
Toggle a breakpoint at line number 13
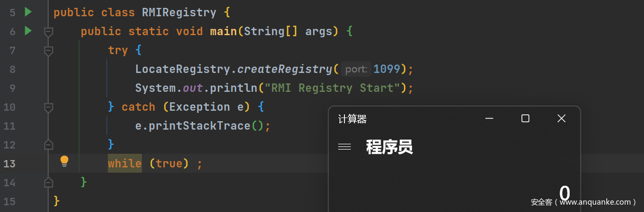click(9, 164)
